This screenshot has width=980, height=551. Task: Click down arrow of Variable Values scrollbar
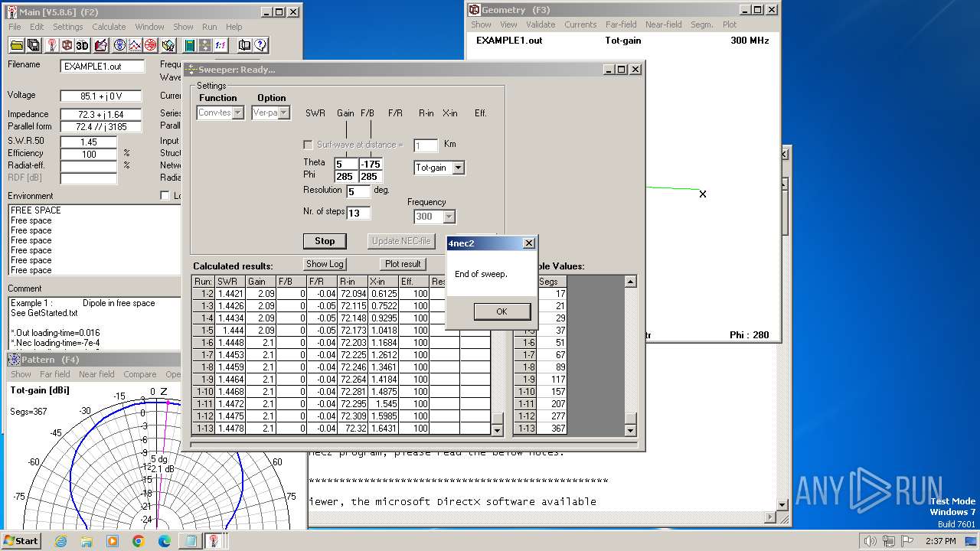(630, 429)
